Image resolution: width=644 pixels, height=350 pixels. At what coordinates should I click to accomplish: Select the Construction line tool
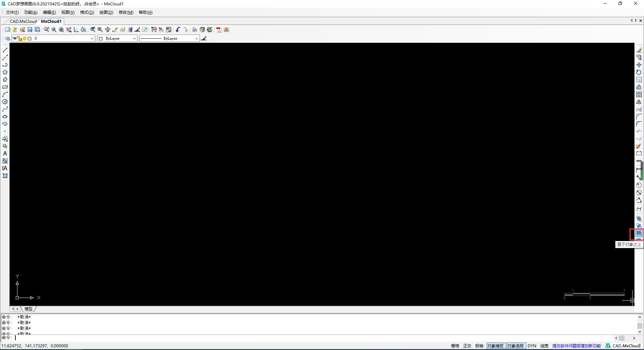click(x=5, y=57)
